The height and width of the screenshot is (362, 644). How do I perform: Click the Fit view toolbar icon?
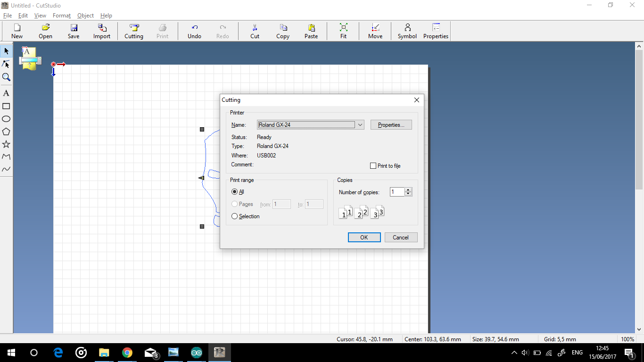point(343,31)
